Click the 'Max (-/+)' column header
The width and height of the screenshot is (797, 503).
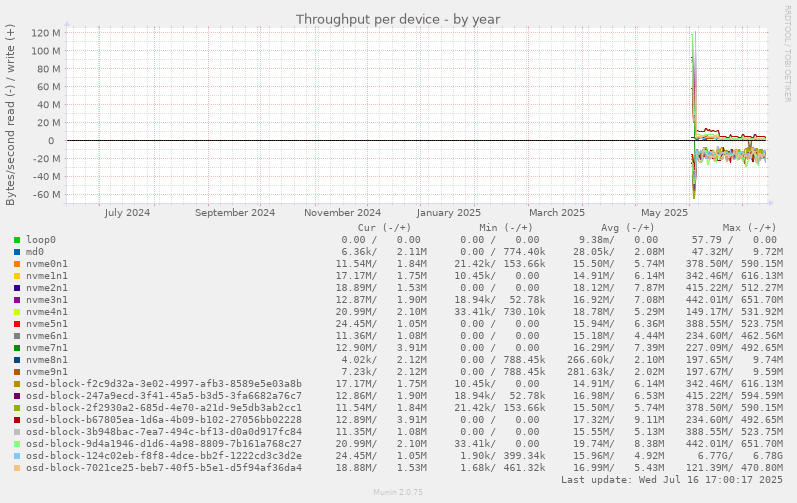(750, 228)
